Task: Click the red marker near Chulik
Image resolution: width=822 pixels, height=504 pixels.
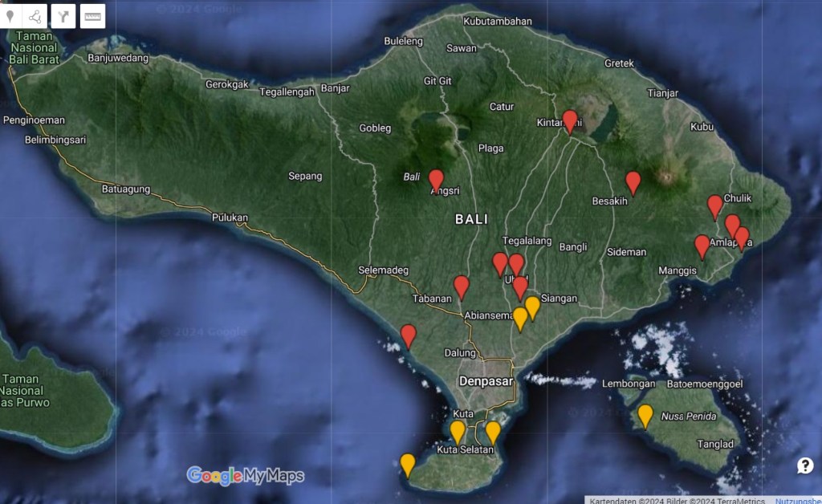Action: (x=714, y=205)
